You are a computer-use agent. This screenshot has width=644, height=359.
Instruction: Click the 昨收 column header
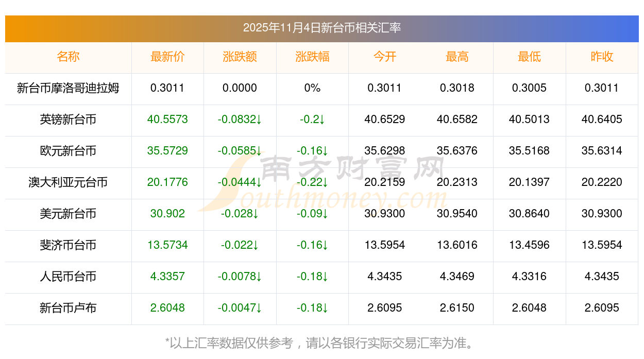(602, 57)
